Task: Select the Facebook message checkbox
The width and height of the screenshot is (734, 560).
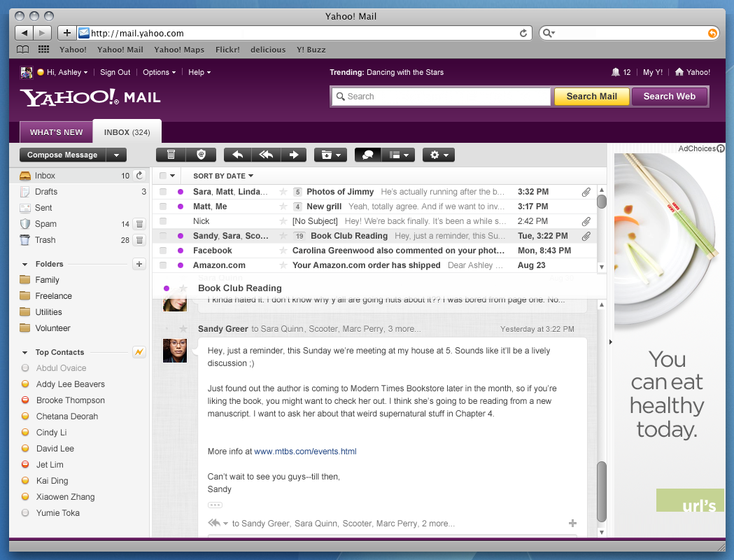Action: (x=163, y=251)
